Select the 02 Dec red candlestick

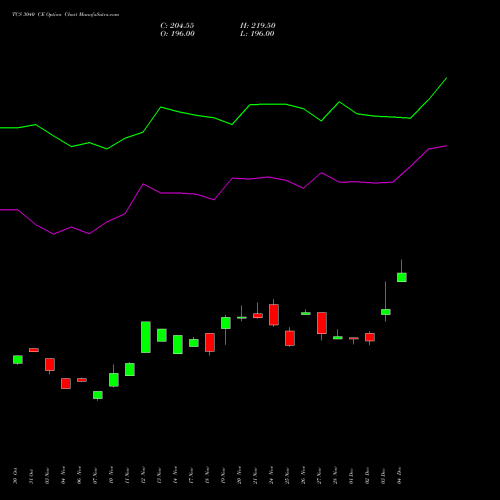click(x=370, y=337)
